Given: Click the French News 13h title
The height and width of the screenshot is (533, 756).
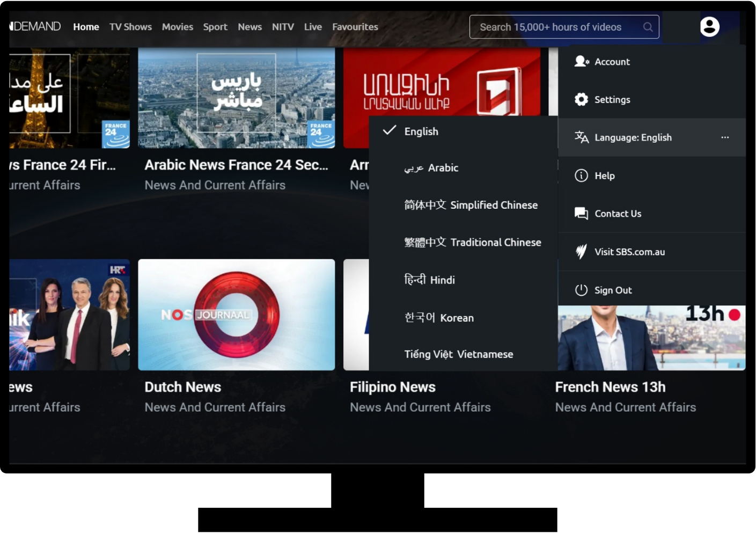Looking at the screenshot, I should pos(610,387).
